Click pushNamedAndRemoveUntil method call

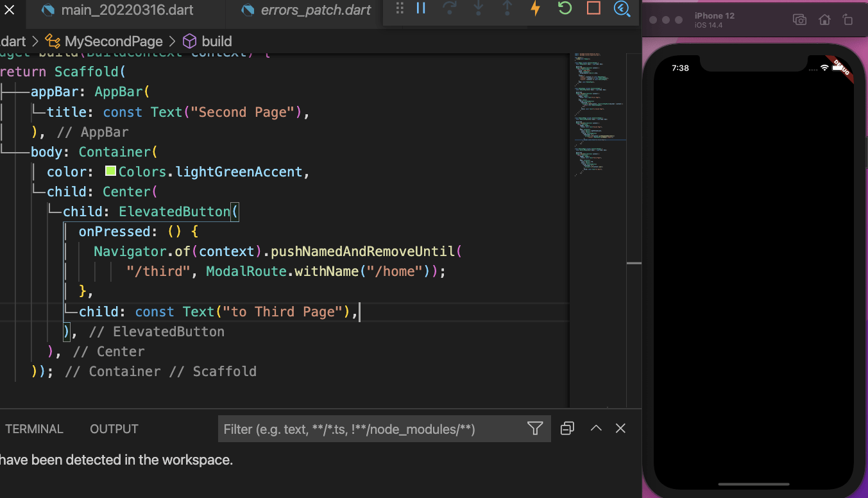click(x=362, y=252)
